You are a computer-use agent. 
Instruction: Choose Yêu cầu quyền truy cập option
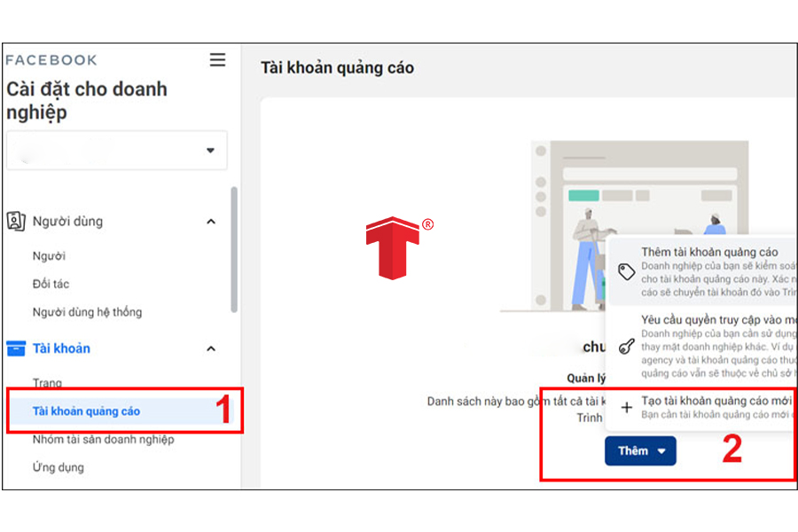(x=702, y=346)
